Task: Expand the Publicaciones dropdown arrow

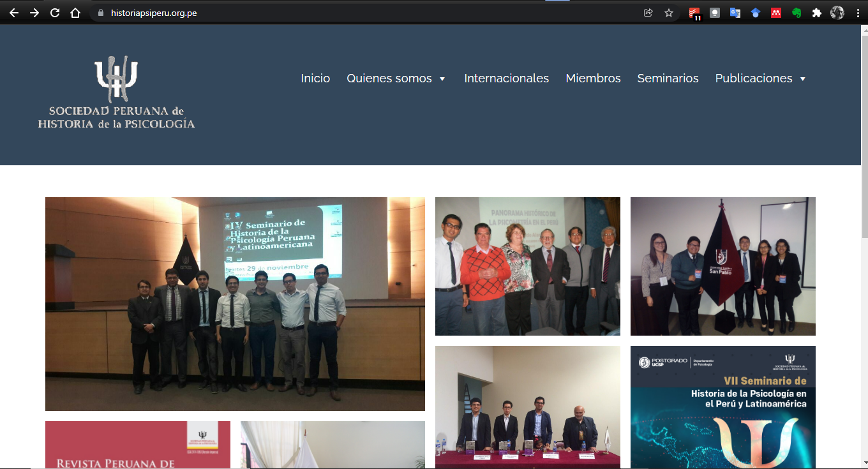Action: point(803,79)
